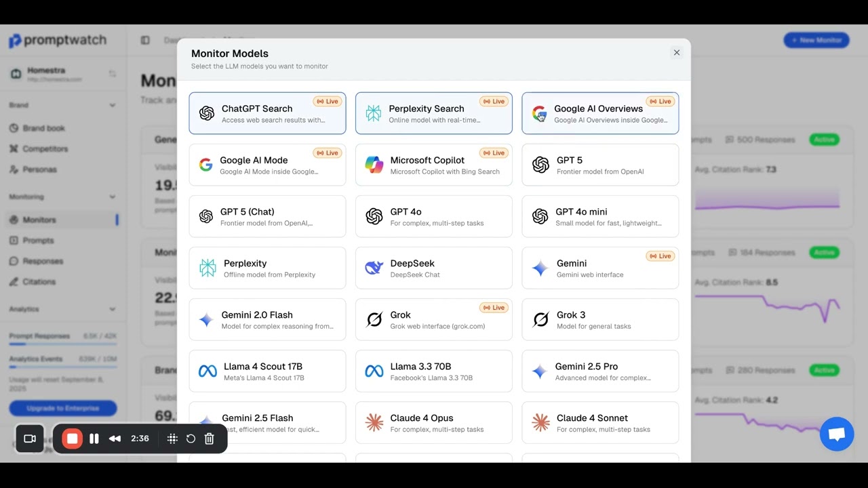Collapse the Monitoring section in the sidebar
868x488 pixels.
pos(113,197)
